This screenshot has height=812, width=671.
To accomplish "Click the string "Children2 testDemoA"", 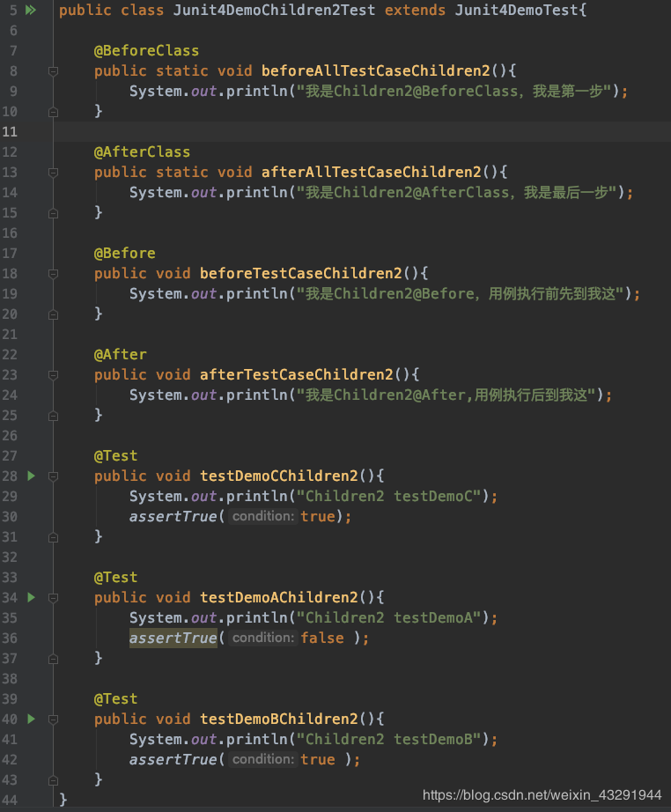I will pyautogui.click(x=389, y=617).
